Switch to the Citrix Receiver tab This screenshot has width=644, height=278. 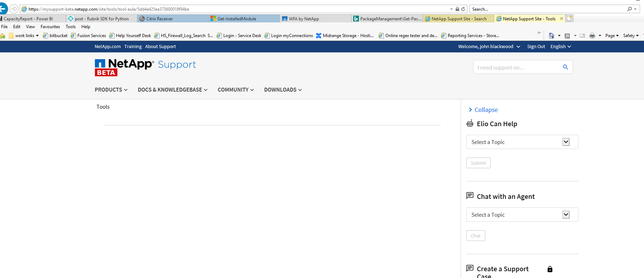coord(173,19)
